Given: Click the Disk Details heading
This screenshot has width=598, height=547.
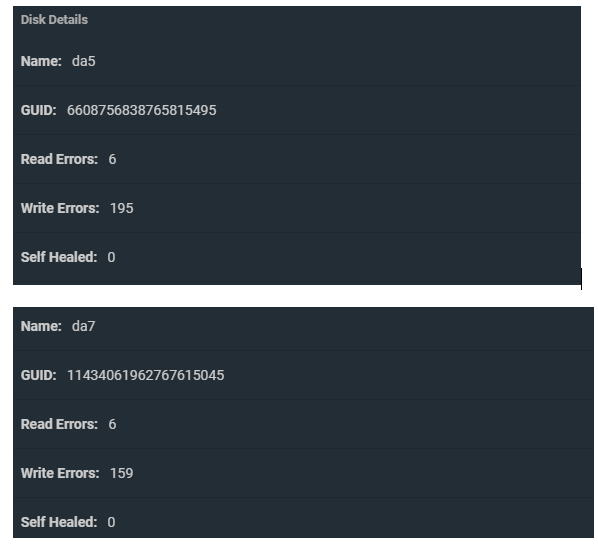Looking at the screenshot, I should point(54,20).
